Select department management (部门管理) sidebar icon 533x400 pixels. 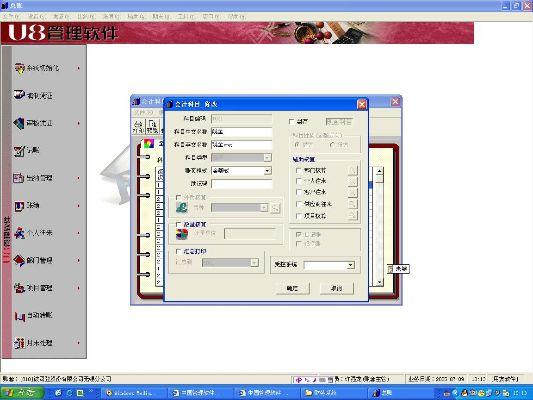click(x=19, y=260)
